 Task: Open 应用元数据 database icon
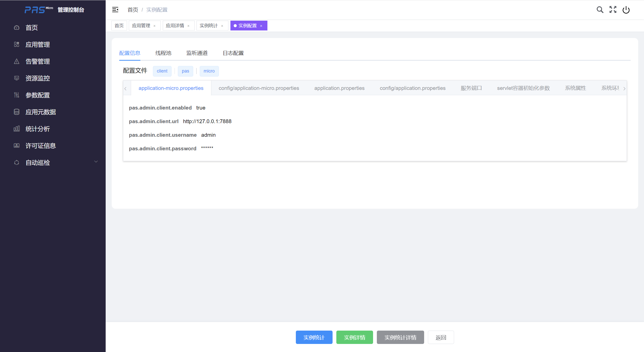[x=17, y=112]
